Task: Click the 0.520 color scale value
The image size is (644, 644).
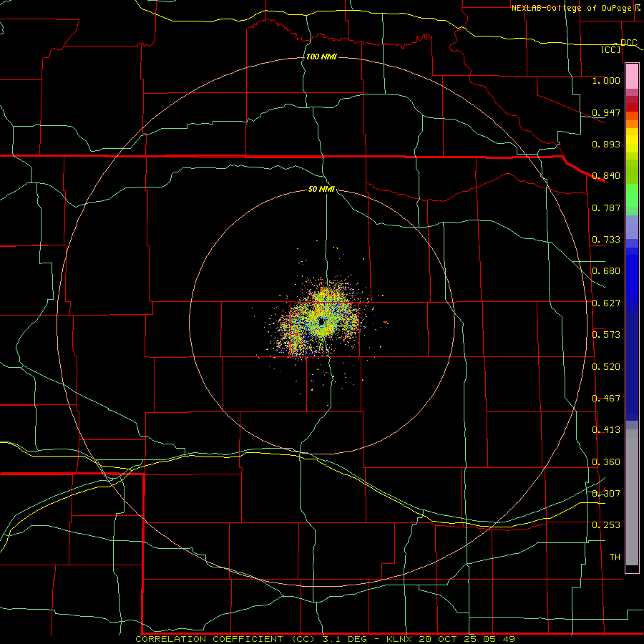Action: coord(606,367)
